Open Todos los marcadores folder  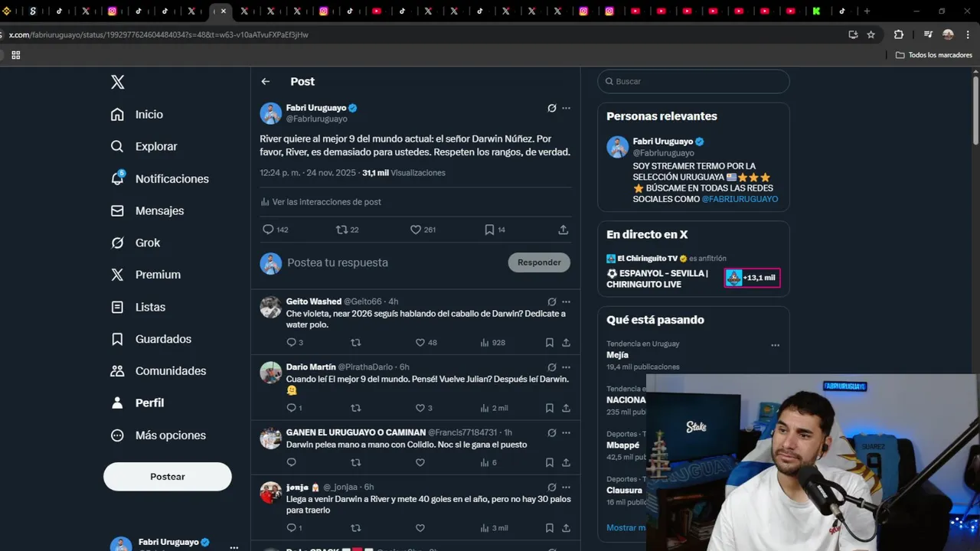tap(934, 55)
